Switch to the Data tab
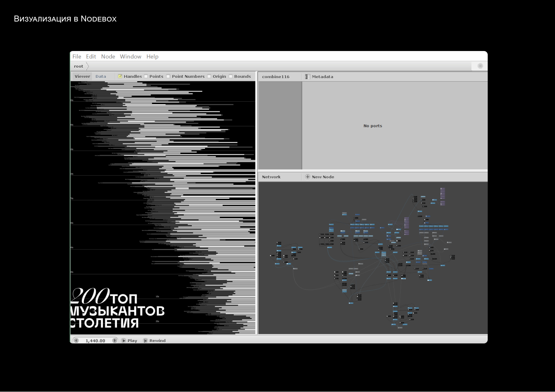The width and height of the screenshot is (555, 392). tap(101, 76)
